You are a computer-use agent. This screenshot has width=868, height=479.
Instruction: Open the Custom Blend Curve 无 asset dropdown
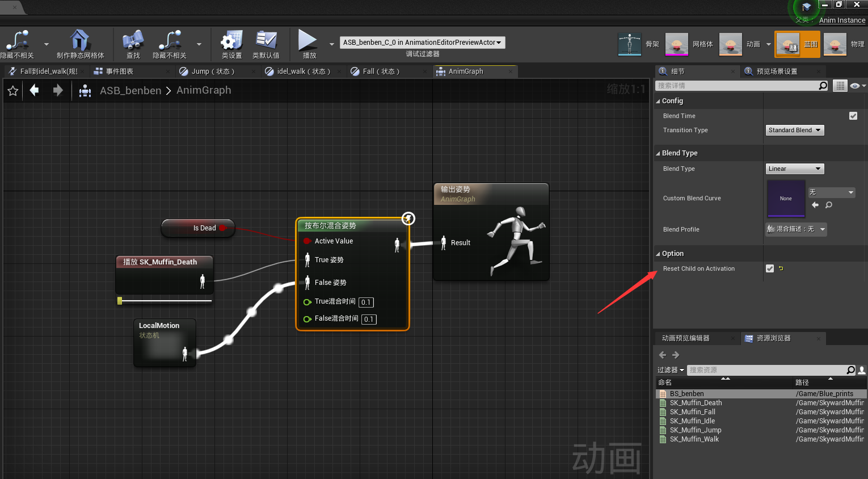832,192
